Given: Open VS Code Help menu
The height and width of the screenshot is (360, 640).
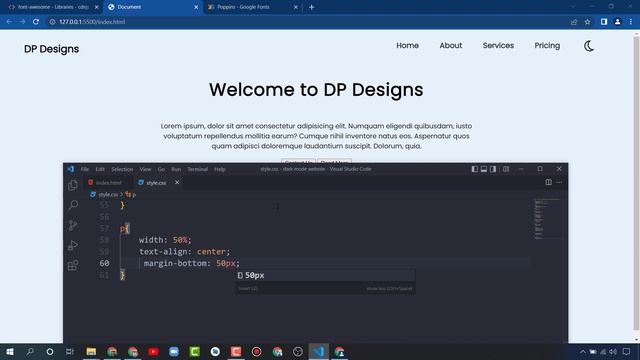Looking at the screenshot, I should pos(220,169).
